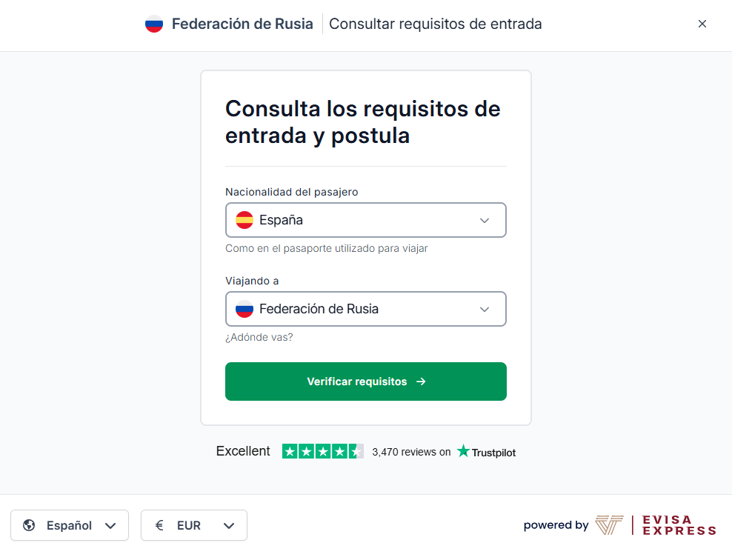Click the Russian flag icon in the header
The image size is (732, 560).
(x=153, y=23)
